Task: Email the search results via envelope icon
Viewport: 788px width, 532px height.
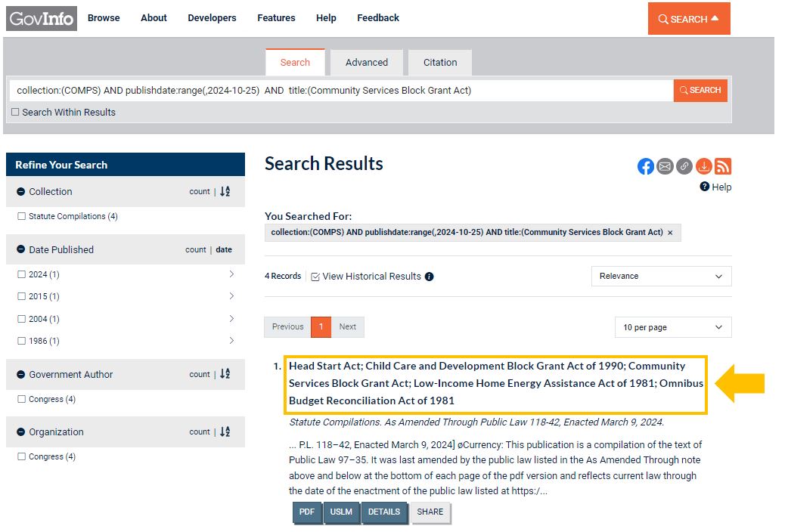Action: [665, 166]
